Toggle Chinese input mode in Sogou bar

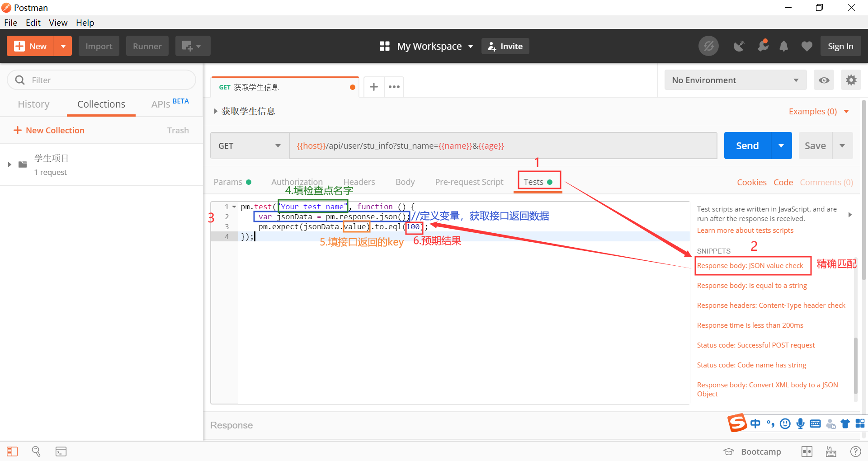tap(755, 423)
